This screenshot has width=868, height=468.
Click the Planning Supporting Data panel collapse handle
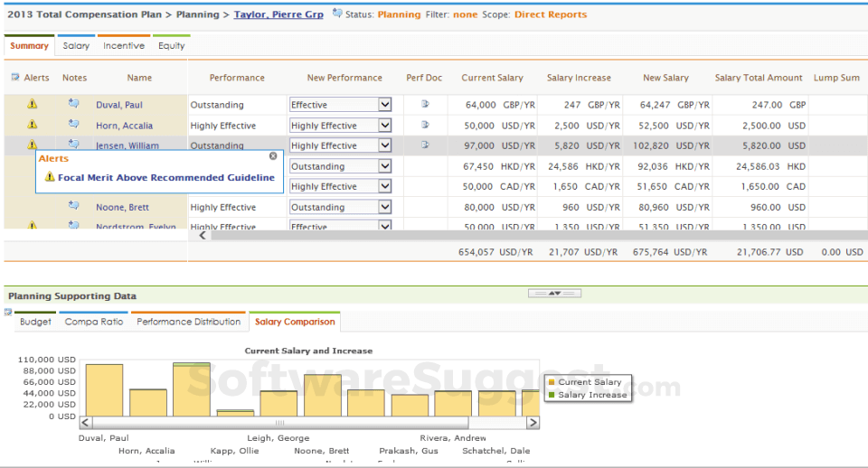coord(554,294)
